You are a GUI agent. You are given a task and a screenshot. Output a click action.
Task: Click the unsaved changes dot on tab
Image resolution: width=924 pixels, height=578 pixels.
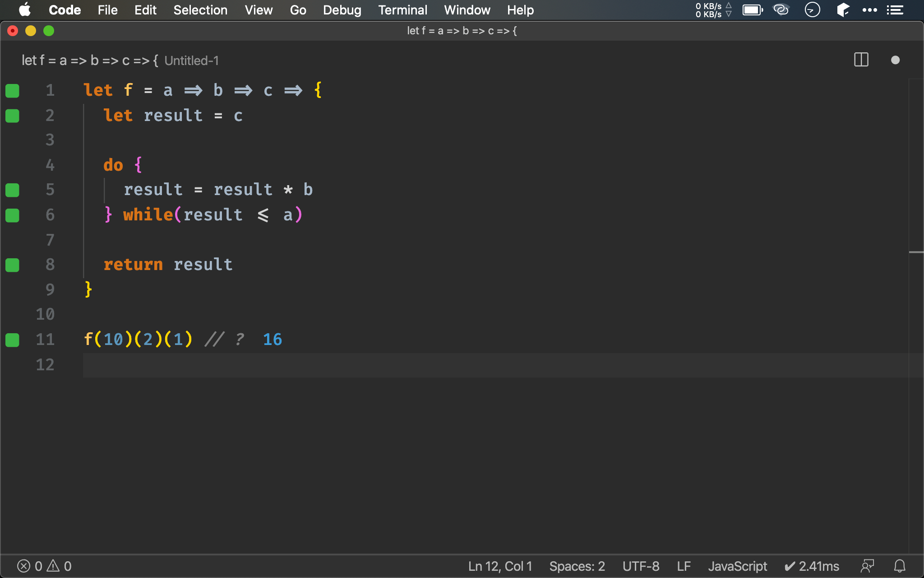896,60
